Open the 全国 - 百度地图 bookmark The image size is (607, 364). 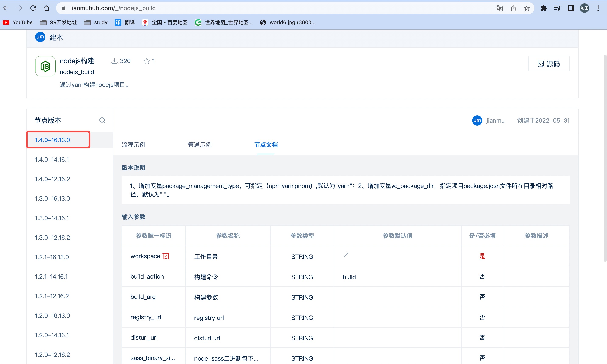pos(165,22)
